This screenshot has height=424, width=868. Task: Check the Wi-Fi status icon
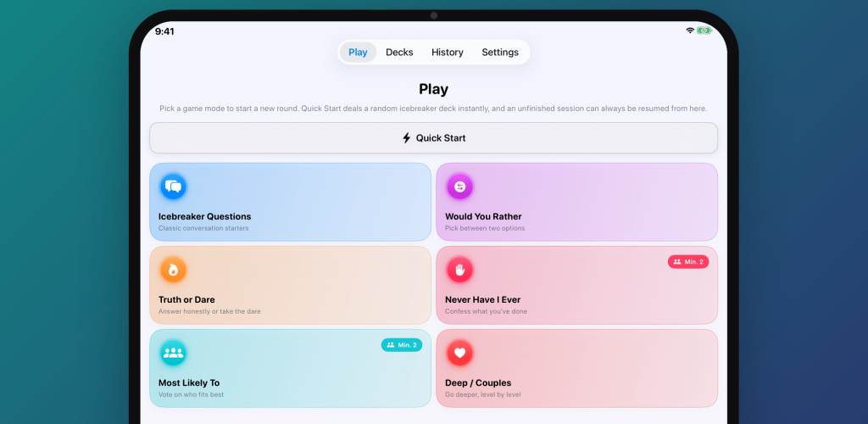[690, 31]
